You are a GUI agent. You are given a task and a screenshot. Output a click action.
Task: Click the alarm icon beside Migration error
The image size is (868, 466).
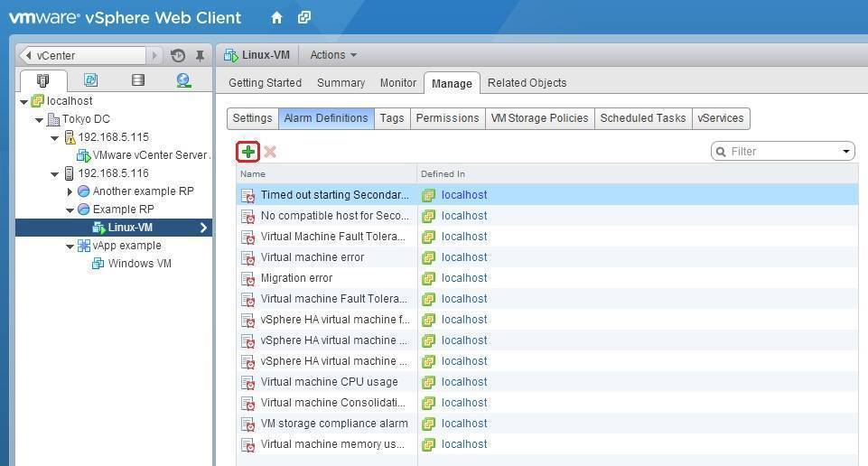pyautogui.click(x=248, y=278)
